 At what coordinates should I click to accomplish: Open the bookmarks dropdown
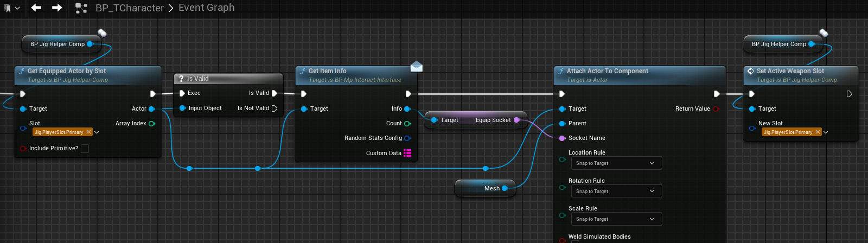pos(12,8)
